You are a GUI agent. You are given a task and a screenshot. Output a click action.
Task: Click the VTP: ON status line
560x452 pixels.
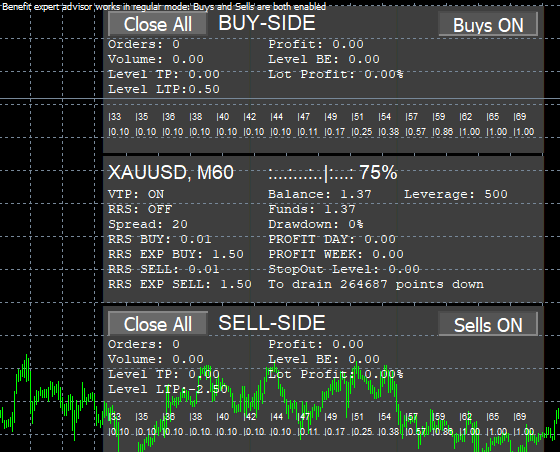[136, 194]
